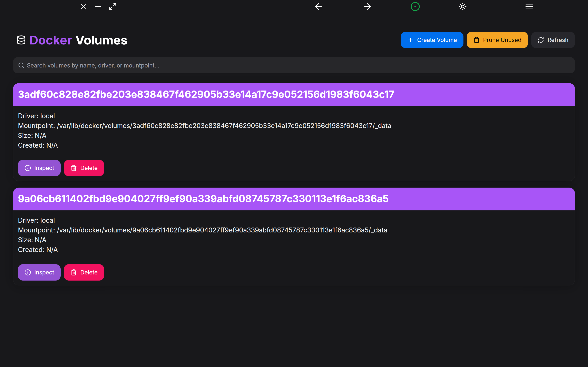Click the database icon beside Docker Volumes
Screen dimensions: 588x367
pyautogui.click(x=21, y=40)
